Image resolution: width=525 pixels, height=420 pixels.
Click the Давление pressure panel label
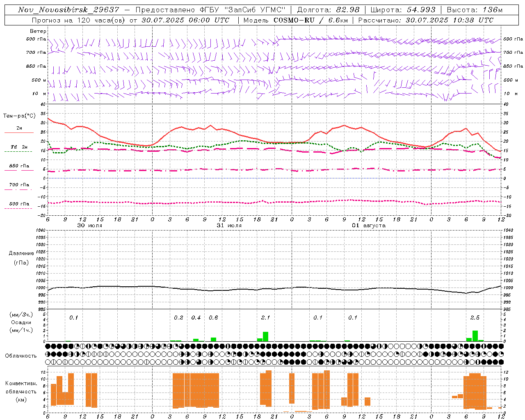tap(21, 253)
